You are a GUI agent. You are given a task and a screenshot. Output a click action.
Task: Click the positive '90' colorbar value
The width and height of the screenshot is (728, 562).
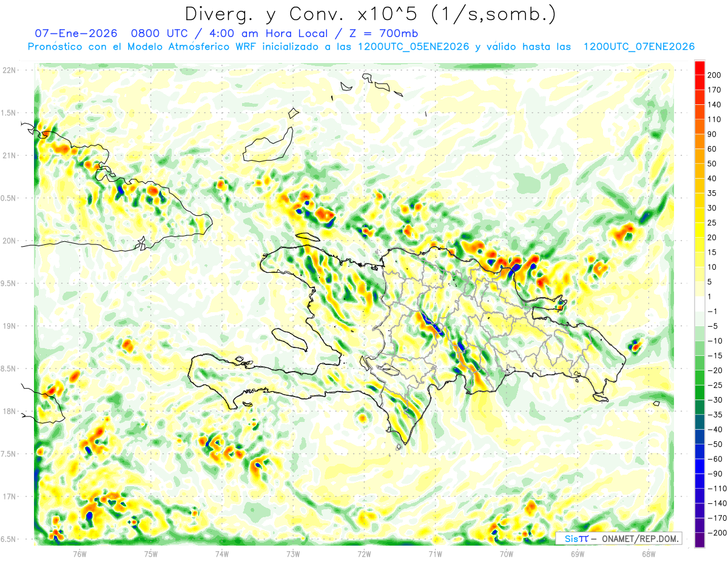tap(712, 134)
